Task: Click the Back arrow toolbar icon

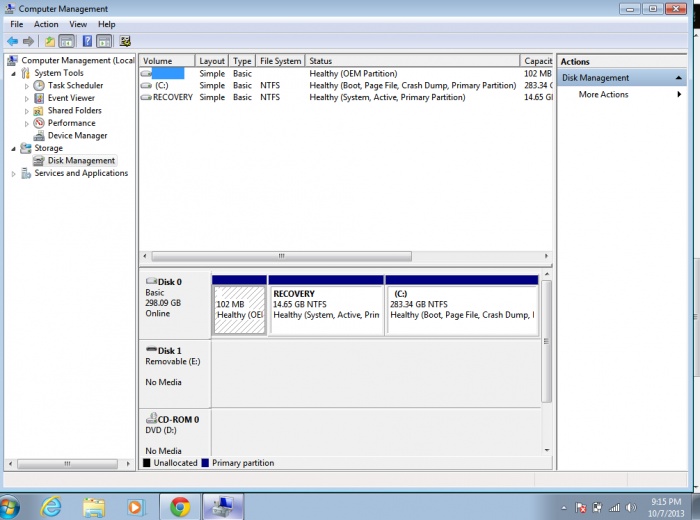Action: [x=12, y=42]
